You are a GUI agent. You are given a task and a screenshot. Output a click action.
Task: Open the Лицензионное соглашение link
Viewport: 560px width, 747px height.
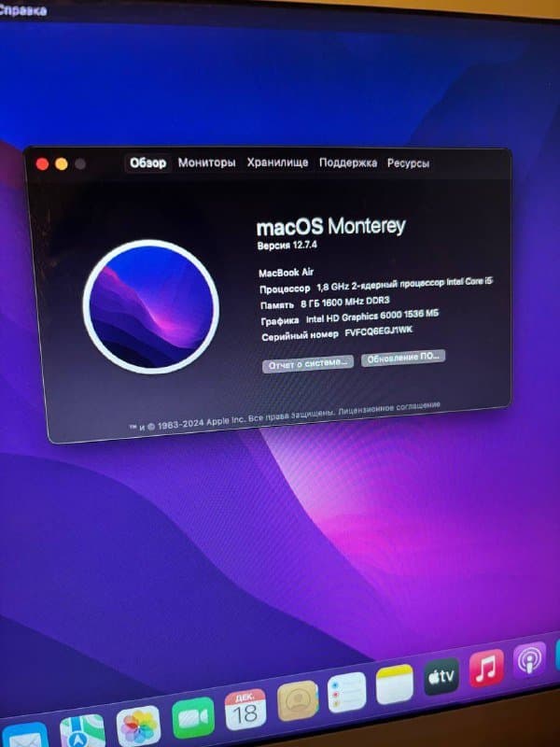point(389,408)
